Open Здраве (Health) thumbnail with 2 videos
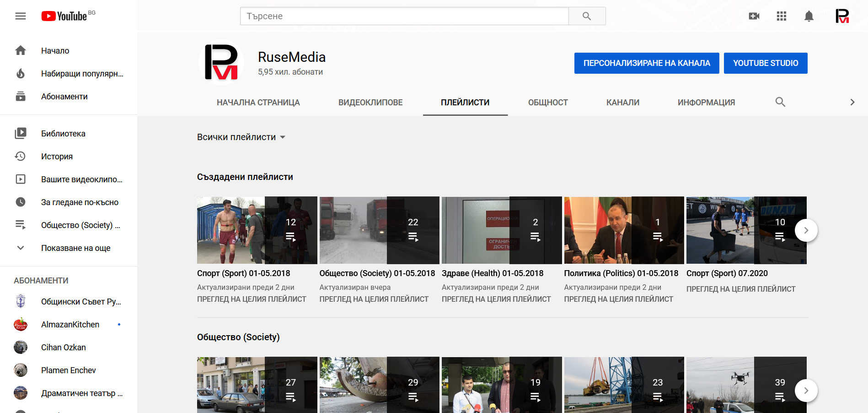The height and width of the screenshot is (413, 868). pyautogui.click(x=502, y=230)
